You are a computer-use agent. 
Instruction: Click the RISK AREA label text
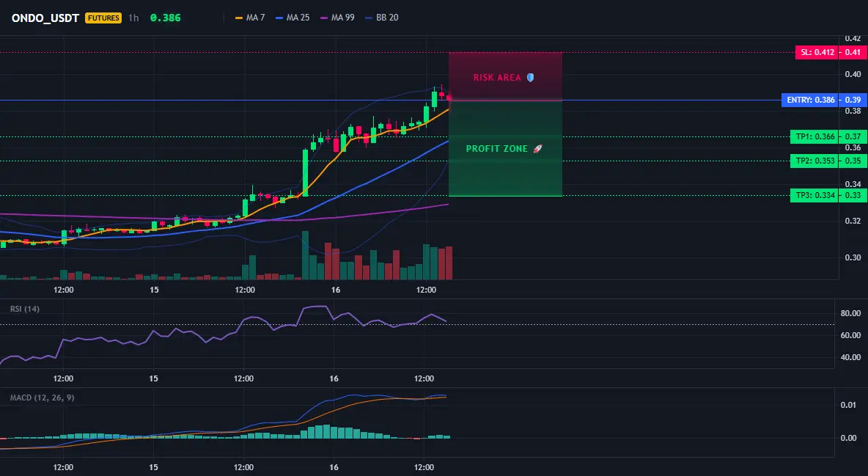[497, 78]
